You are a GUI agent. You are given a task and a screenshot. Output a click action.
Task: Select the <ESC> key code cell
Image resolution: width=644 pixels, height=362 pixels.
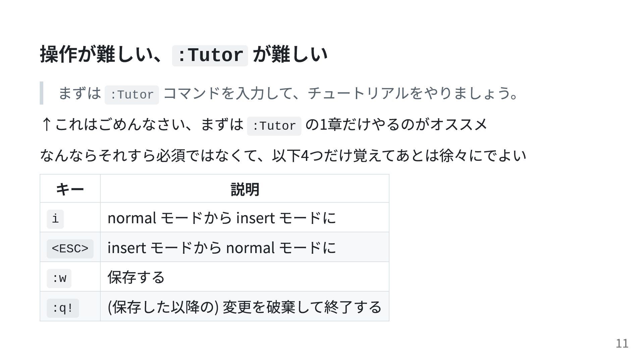point(70,249)
